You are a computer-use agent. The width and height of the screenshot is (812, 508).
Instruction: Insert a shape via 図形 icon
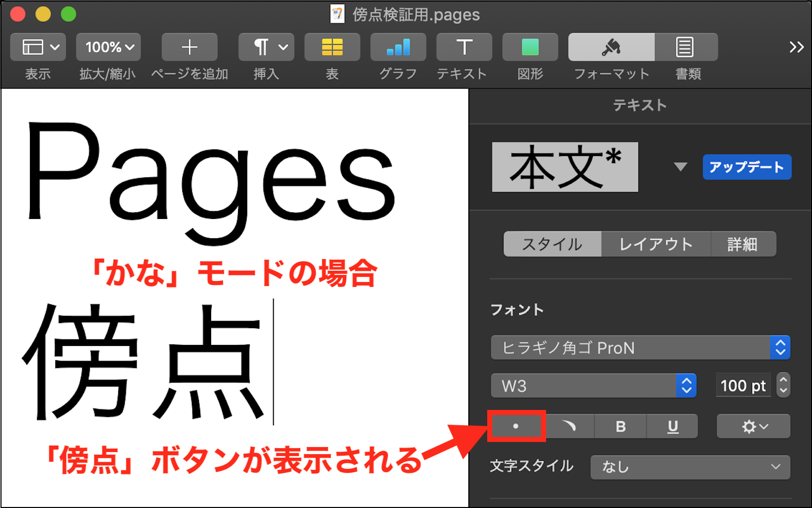tap(530, 47)
